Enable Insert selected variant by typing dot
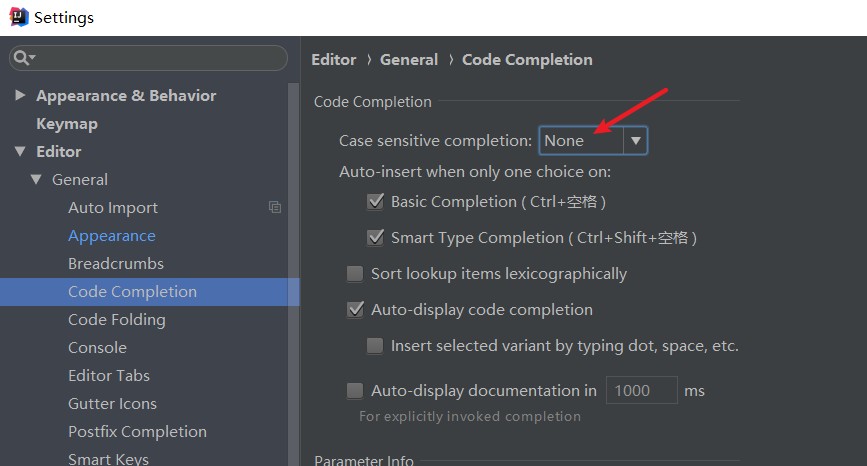 375,346
